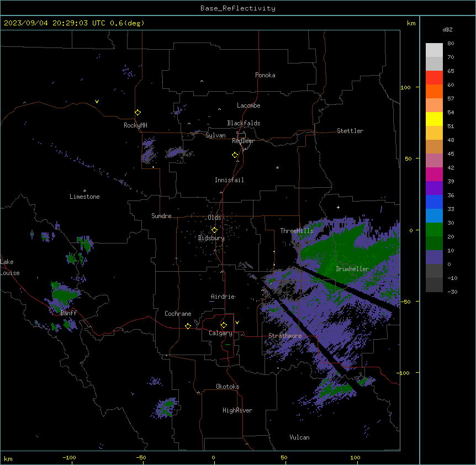
Task: Click the -10 dBZ dark gray swatch
Action: (434, 285)
